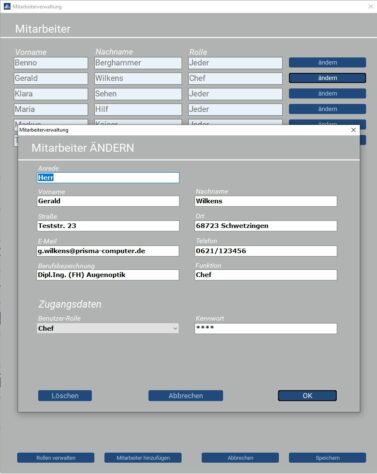
Task: Click ändern for Maria Hilf
Action: 327,109
